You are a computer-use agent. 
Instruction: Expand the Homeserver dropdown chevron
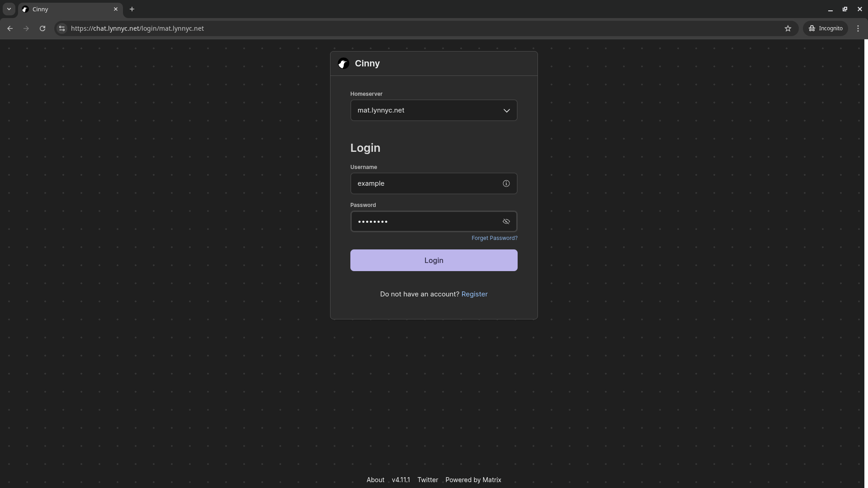pos(507,111)
